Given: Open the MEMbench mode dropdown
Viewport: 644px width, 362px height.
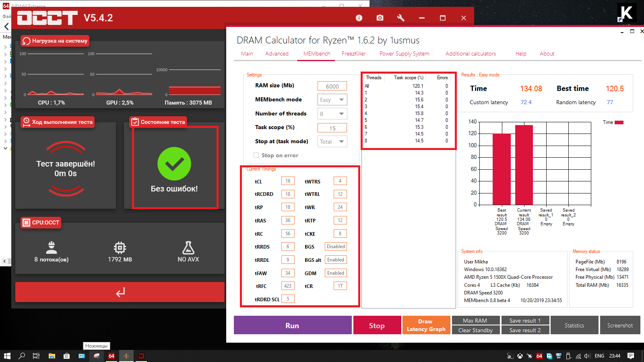Looking at the screenshot, I should click(x=332, y=100).
